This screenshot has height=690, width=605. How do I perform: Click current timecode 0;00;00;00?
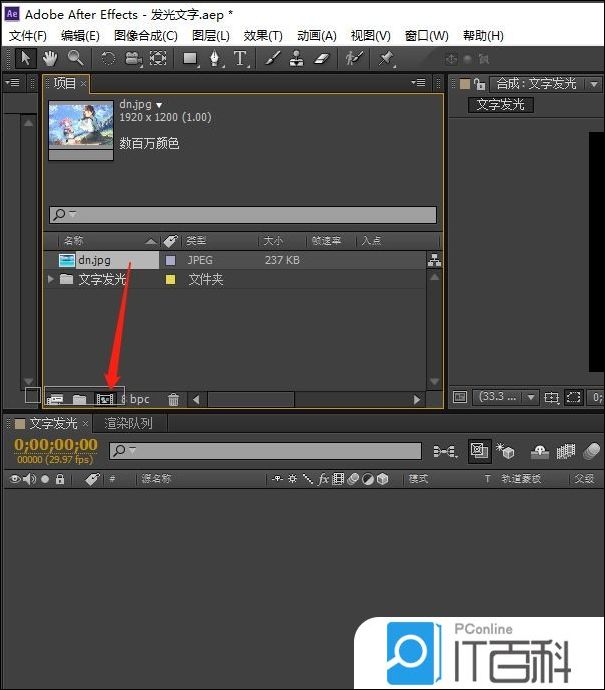point(55,445)
